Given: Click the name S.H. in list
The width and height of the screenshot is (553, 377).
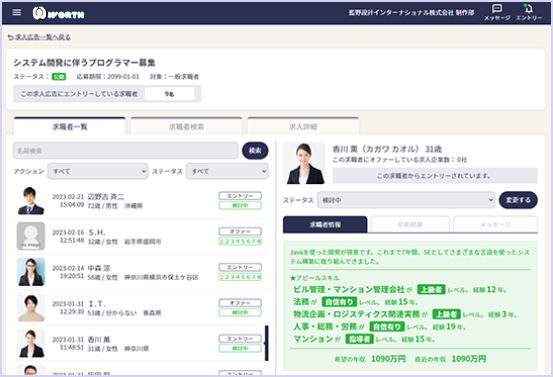Looking at the screenshot, I should 97,232.
